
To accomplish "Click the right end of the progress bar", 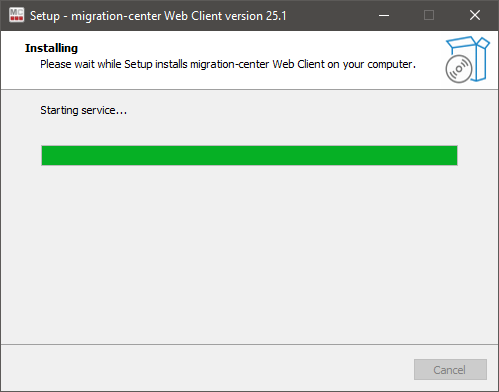I will 453,155.
